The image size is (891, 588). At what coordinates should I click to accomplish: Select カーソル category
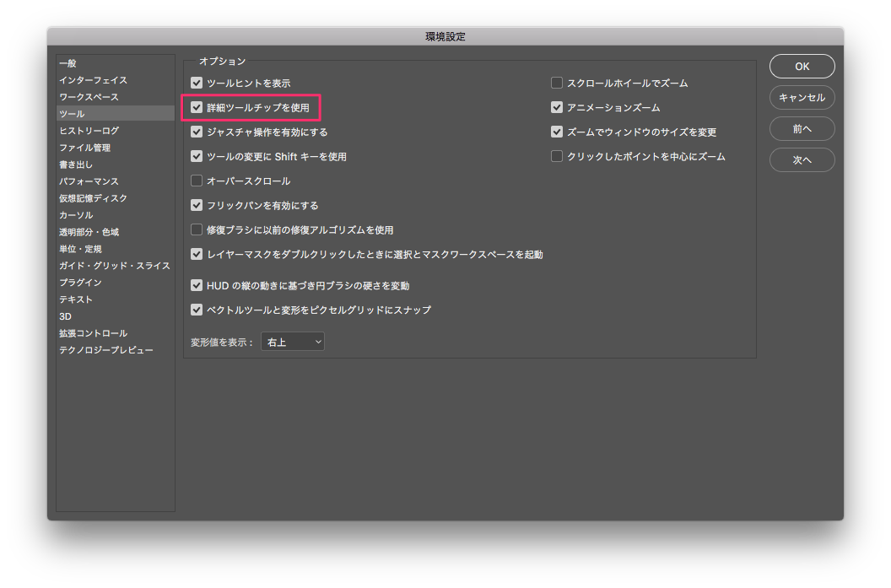(116, 215)
